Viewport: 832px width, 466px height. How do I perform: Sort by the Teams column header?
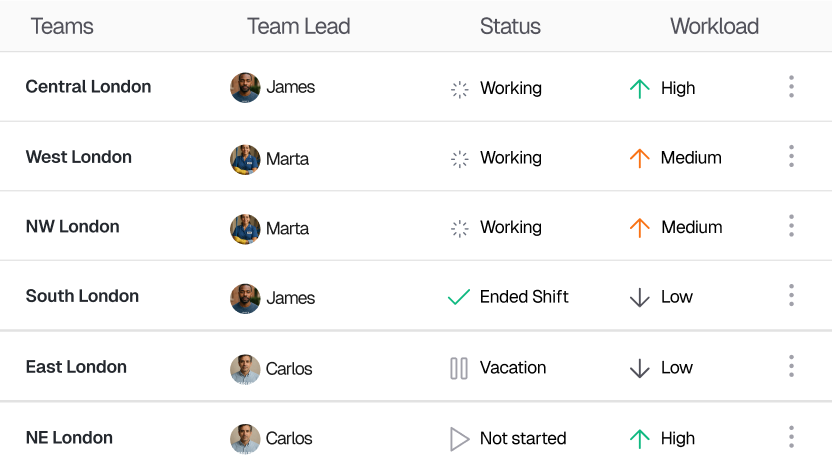pyautogui.click(x=62, y=26)
